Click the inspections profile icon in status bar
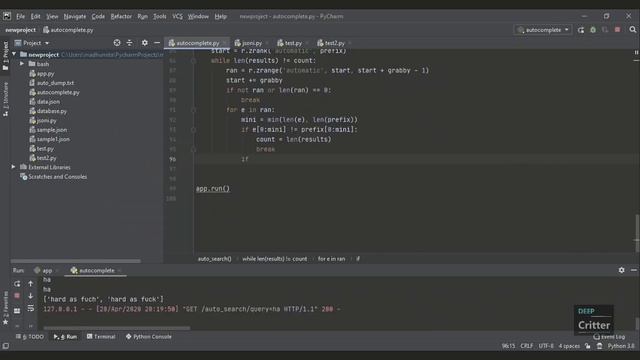The image size is (640, 360). coord(599,346)
